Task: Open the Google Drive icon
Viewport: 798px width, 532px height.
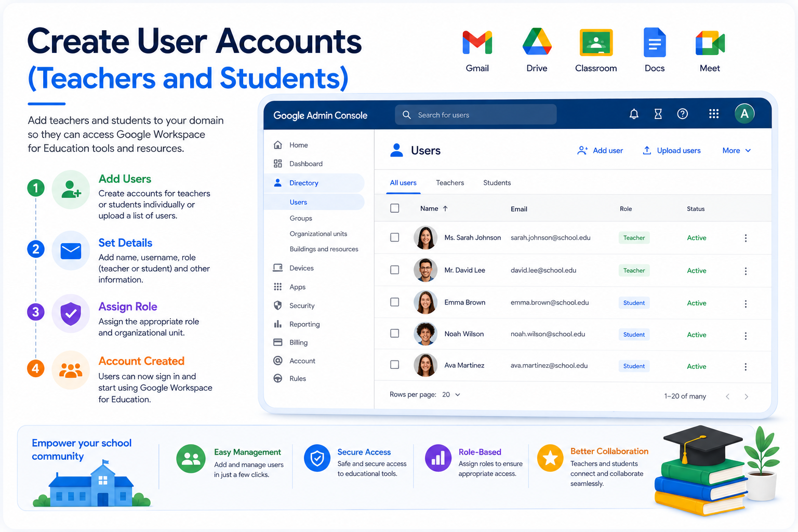Action: coord(537,42)
